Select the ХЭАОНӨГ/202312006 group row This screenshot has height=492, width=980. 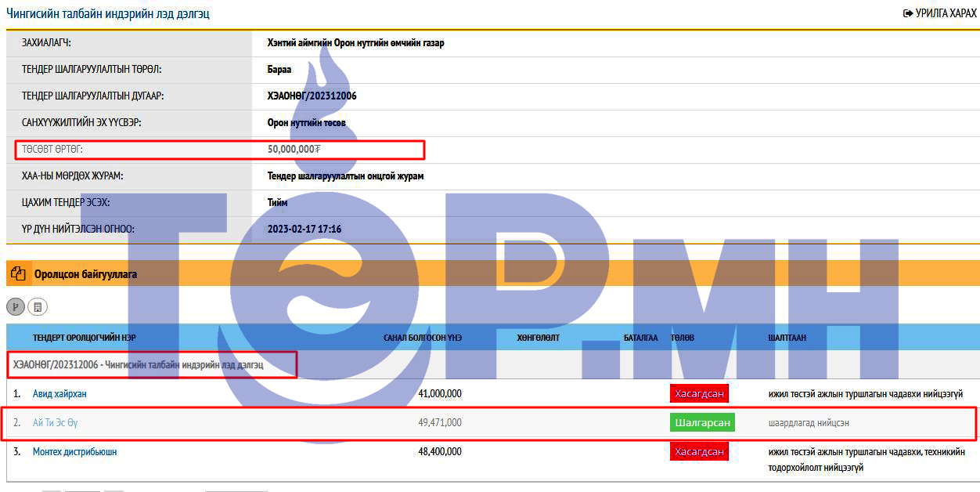coord(139,365)
